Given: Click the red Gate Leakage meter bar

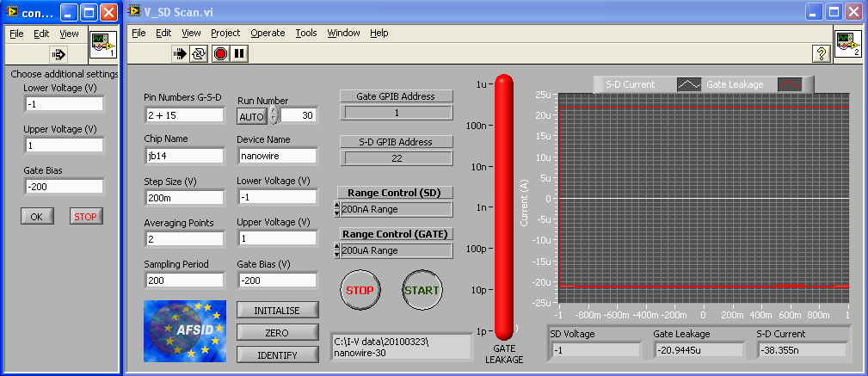Looking at the screenshot, I should click(x=504, y=207).
